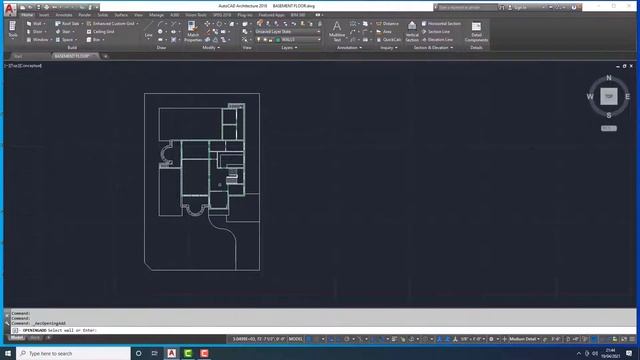This screenshot has height=360, width=640.
Task: Click the AutoCAD taskbar icon
Action: point(171,353)
